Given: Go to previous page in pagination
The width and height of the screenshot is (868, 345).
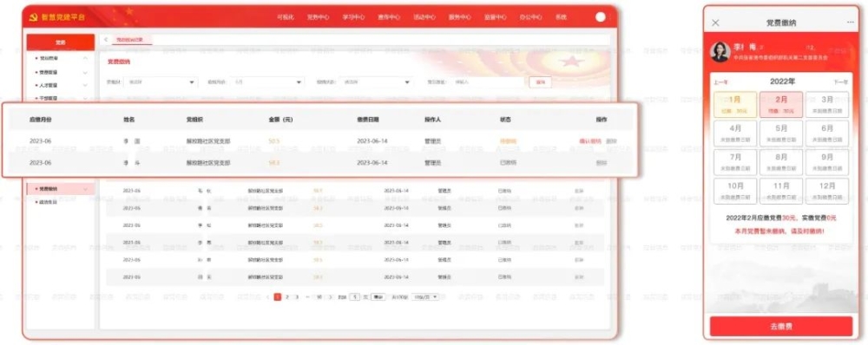Looking at the screenshot, I should pos(268,297).
